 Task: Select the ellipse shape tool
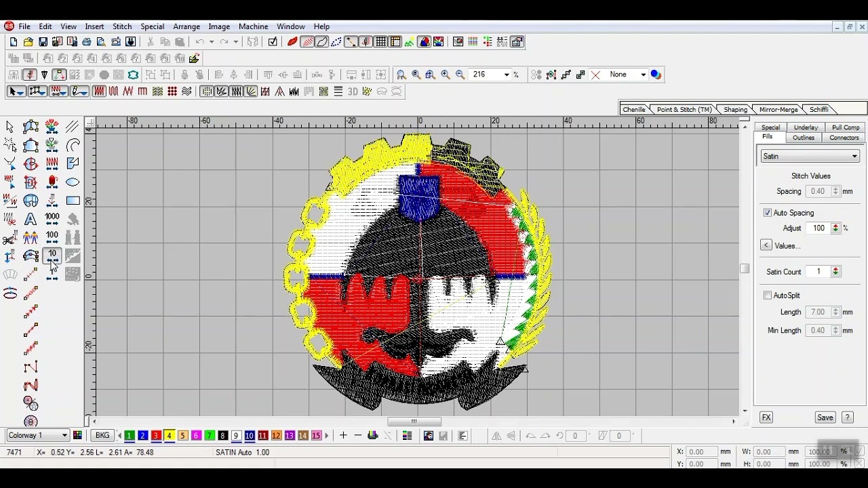point(73,182)
